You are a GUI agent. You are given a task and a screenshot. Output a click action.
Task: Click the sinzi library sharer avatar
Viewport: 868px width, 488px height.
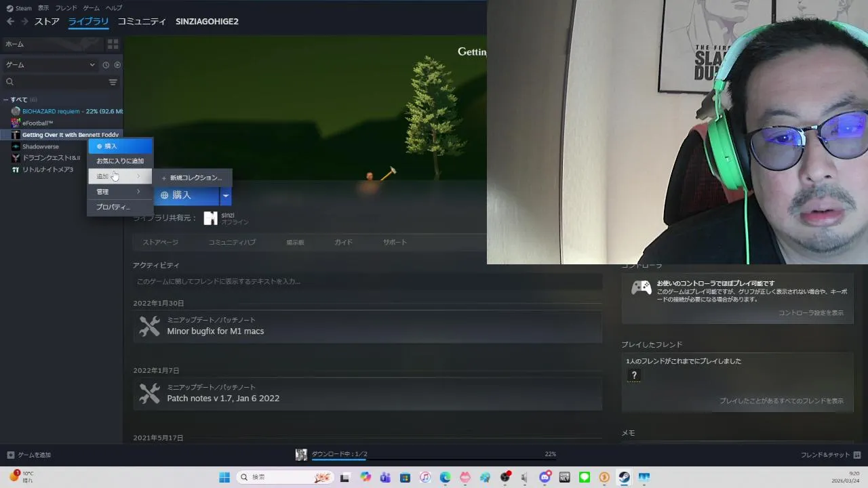pyautogui.click(x=210, y=218)
